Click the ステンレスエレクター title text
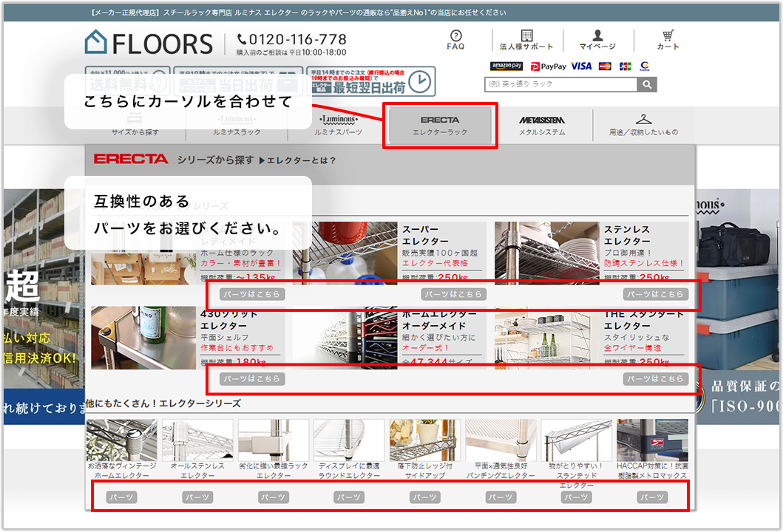The width and height of the screenshot is (783, 532). click(627, 235)
